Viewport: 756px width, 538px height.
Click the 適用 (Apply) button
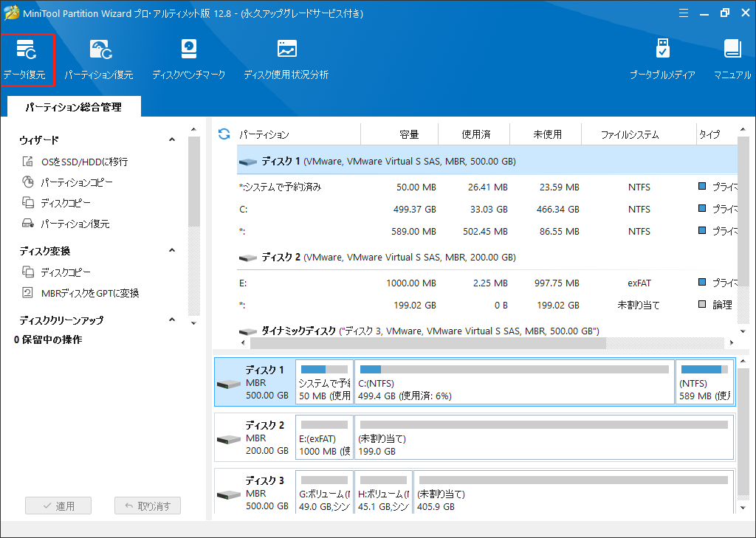pos(58,506)
